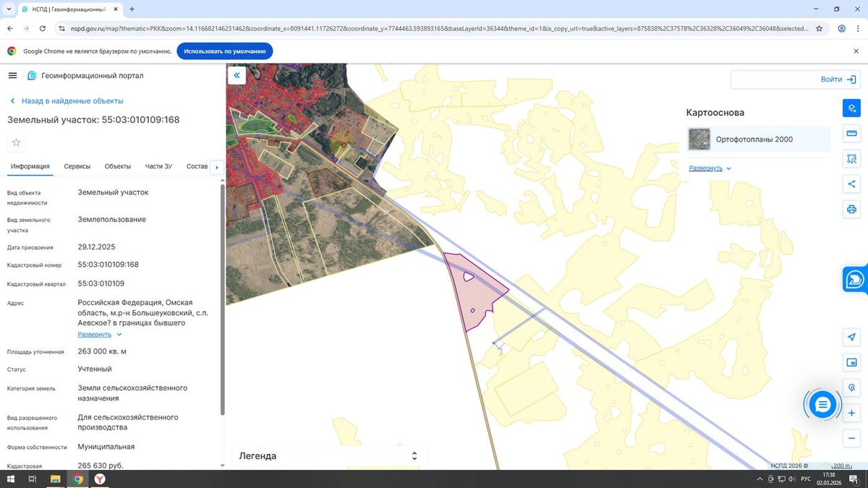
Task: Zoom in the map with plus button
Action: pyautogui.click(x=851, y=414)
